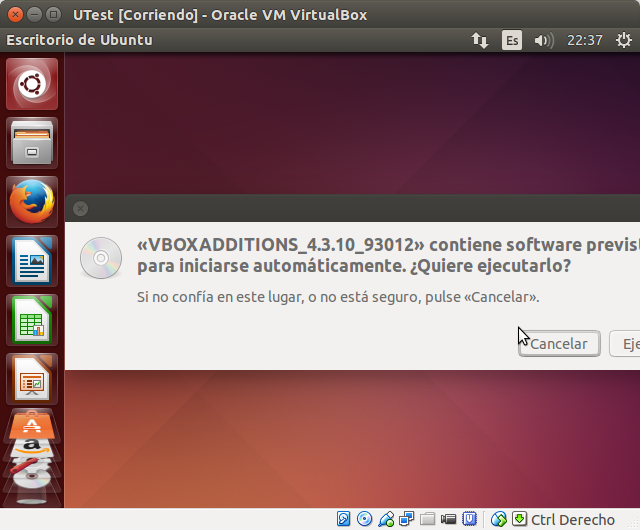Open the Es keyboard layout indicator
The height and width of the screenshot is (530, 640).
(x=512, y=40)
